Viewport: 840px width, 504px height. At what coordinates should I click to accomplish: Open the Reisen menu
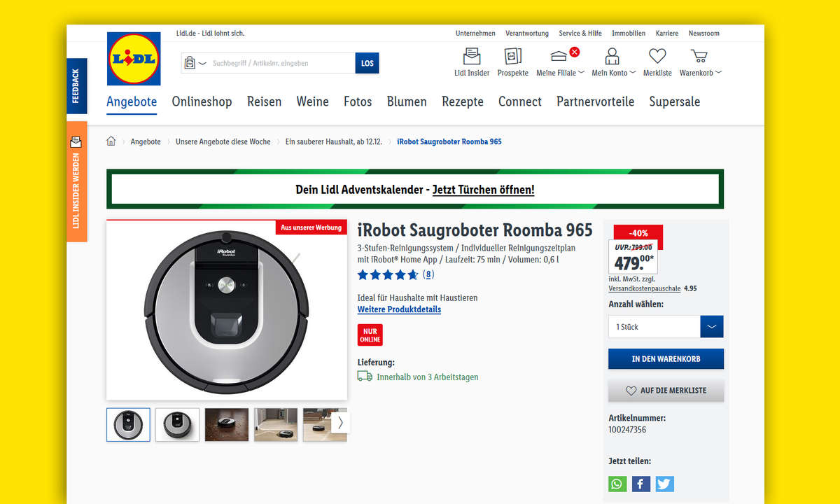pos(264,101)
